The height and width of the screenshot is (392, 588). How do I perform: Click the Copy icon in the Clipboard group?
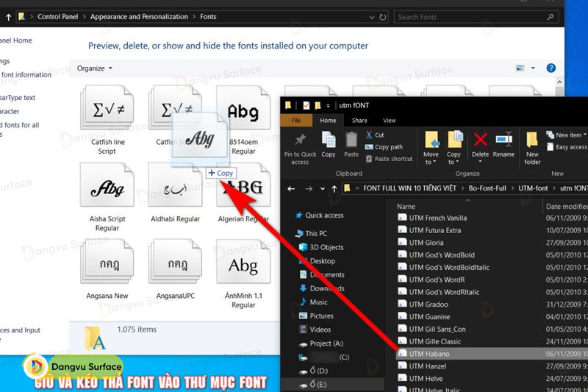[329, 140]
